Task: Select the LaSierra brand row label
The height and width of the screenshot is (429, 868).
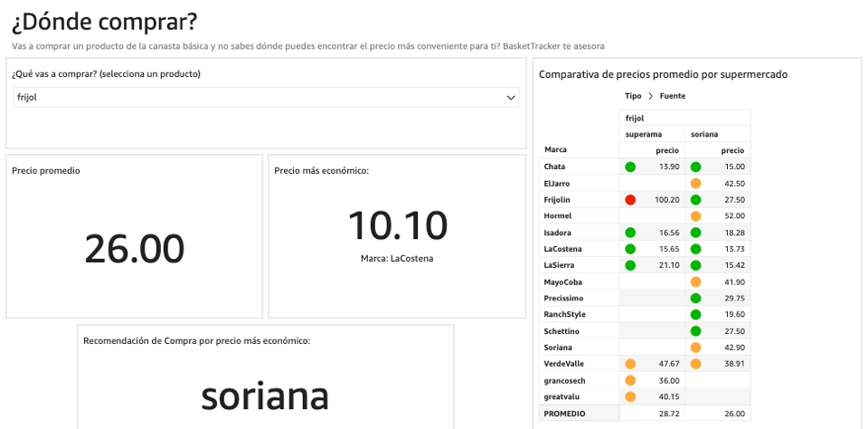Action: click(x=561, y=265)
